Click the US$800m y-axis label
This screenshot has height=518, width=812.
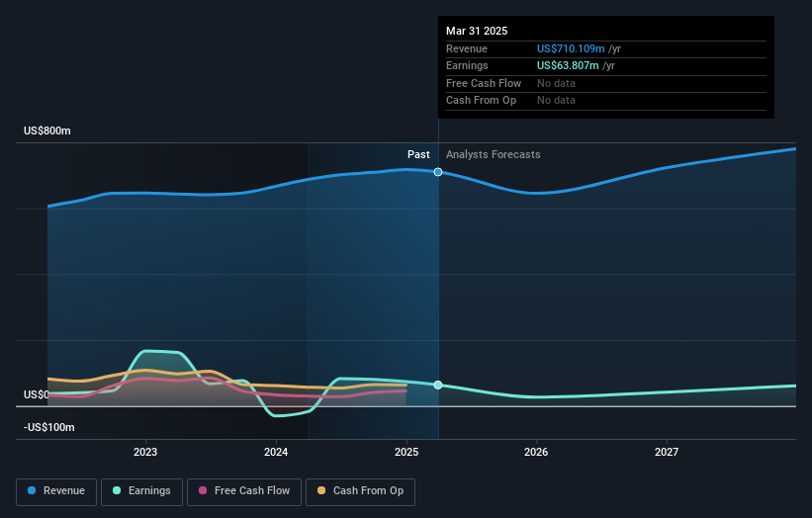47,130
